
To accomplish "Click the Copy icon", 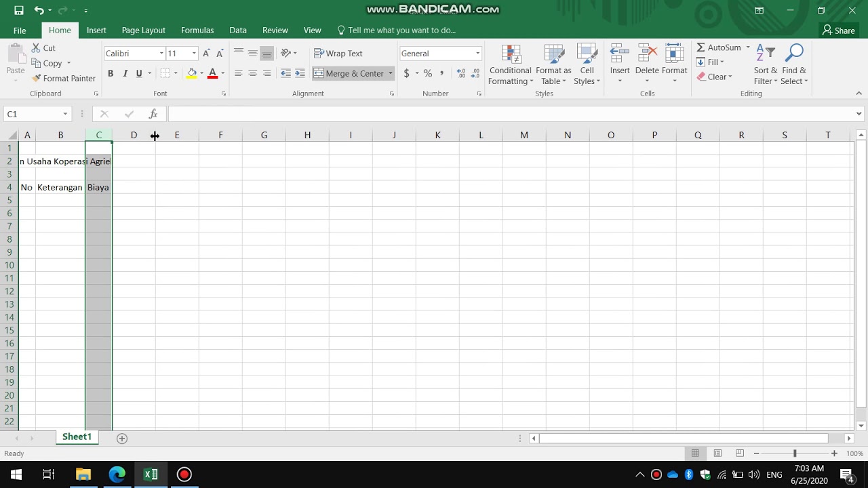I will tap(36, 63).
